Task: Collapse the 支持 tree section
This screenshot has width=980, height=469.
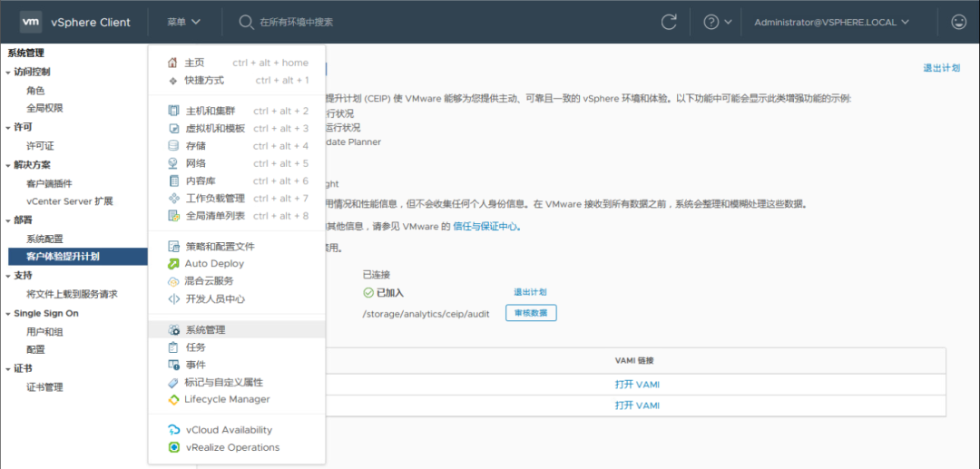Action: pyautogui.click(x=8, y=276)
